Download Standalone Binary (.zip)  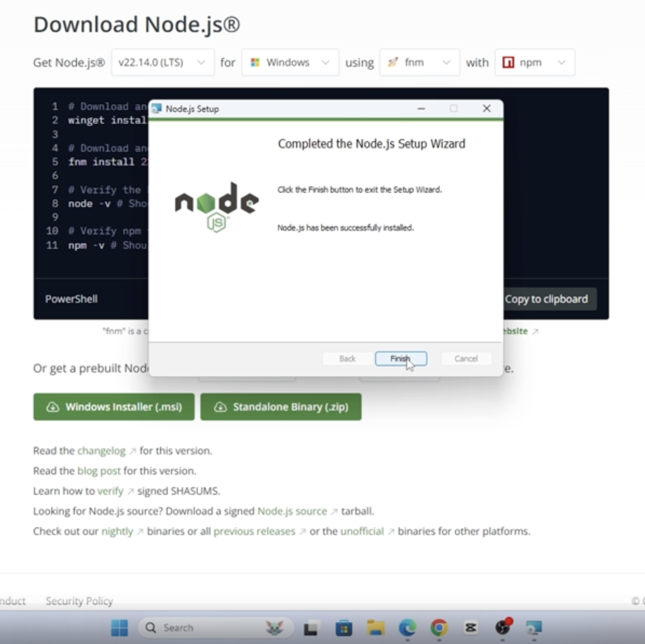281,407
